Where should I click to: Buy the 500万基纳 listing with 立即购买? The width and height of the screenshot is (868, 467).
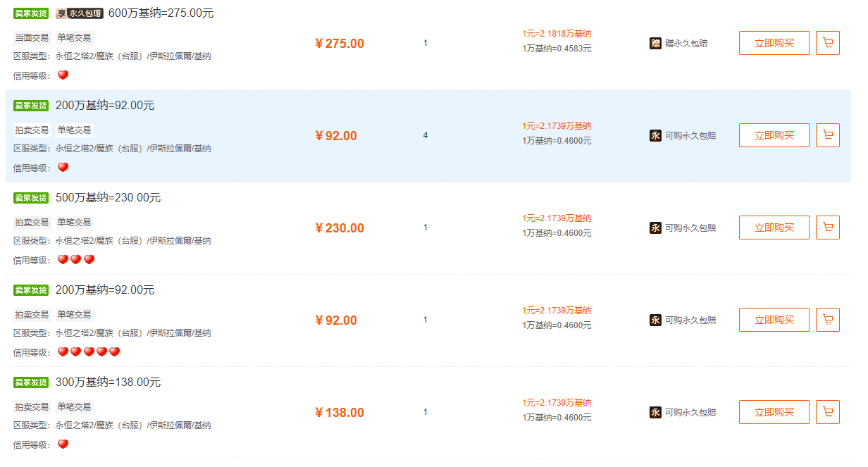(774, 228)
